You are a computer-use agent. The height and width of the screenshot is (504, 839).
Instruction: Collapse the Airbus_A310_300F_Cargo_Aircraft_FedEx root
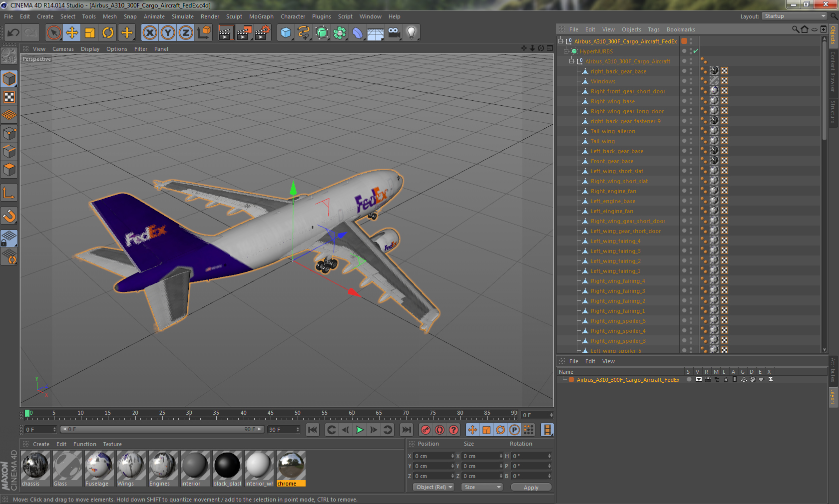561,41
